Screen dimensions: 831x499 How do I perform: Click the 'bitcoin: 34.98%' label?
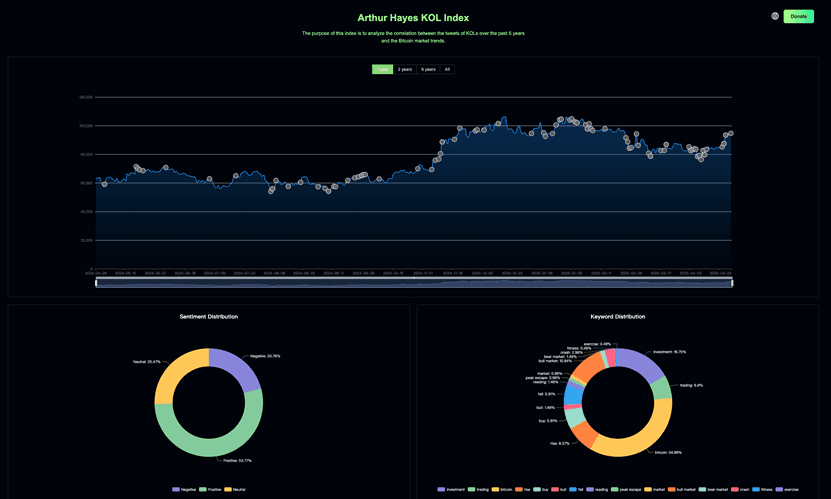click(x=668, y=452)
